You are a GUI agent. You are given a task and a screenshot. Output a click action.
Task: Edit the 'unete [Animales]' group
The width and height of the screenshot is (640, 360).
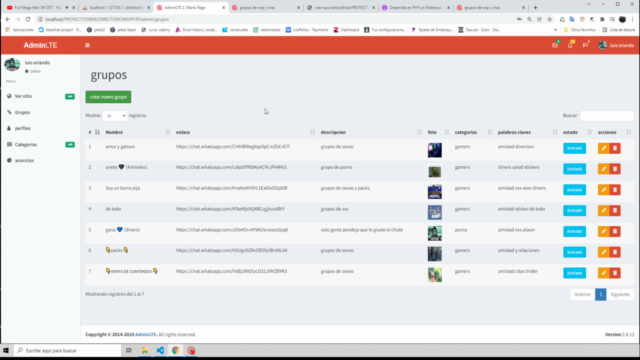[603, 169]
